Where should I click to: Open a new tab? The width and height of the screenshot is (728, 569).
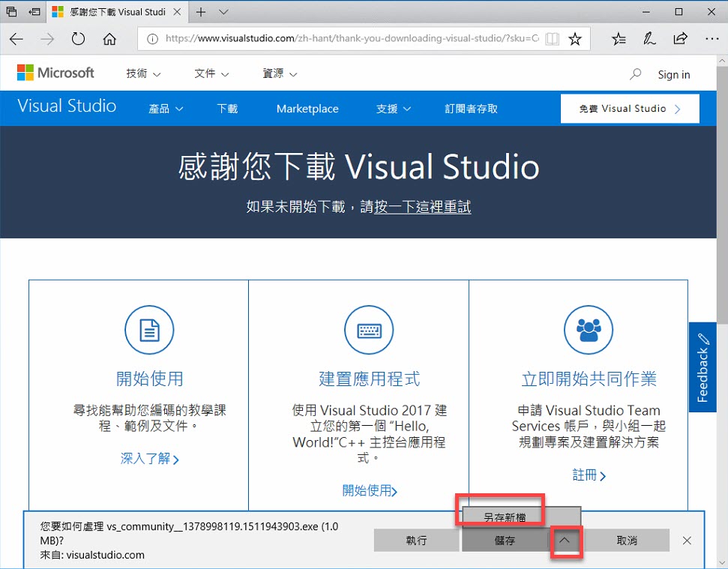201,11
